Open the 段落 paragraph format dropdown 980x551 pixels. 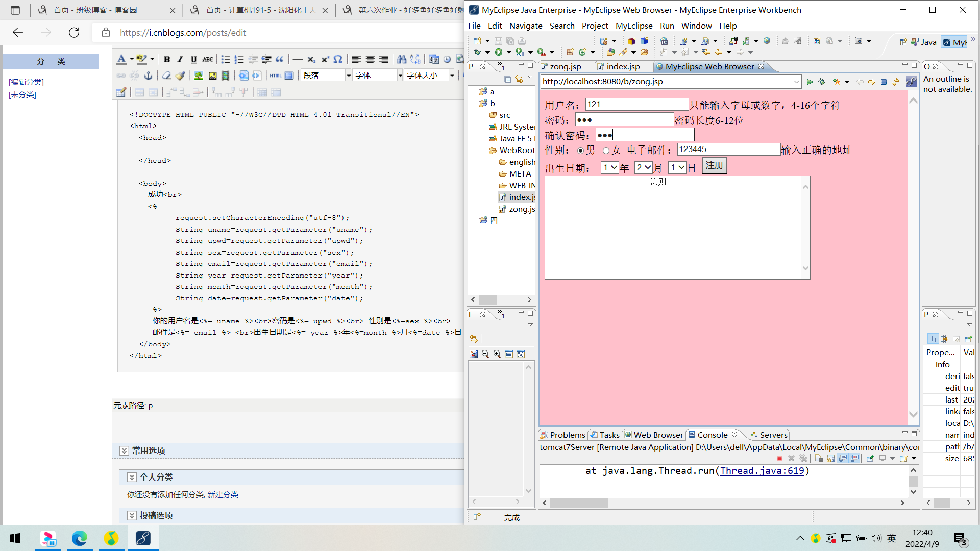[349, 76]
